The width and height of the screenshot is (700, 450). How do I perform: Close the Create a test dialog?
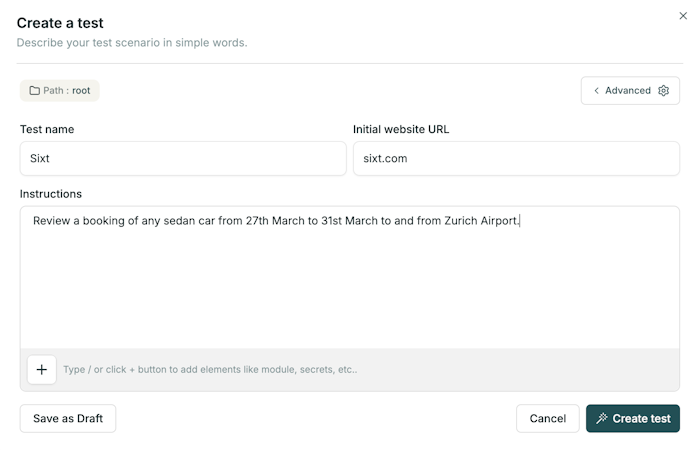pos(683,15)
